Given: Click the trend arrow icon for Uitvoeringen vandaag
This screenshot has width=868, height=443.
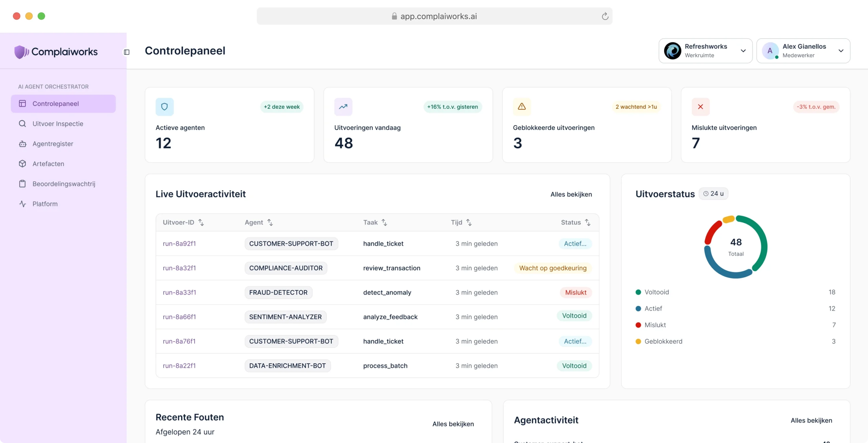Looking at the screenshot, I should (343, 107).
